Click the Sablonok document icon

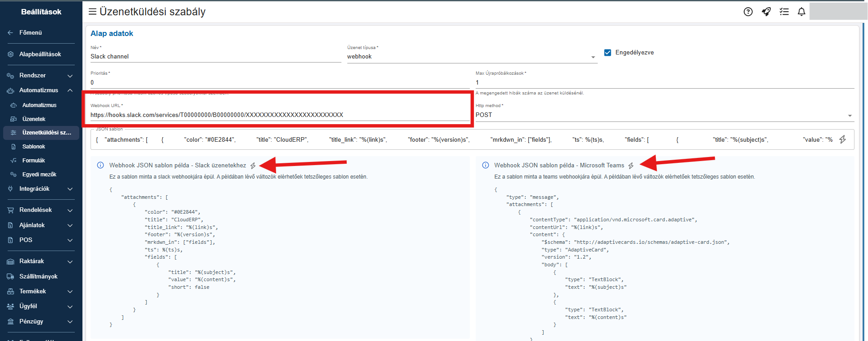tap(14, 147)
